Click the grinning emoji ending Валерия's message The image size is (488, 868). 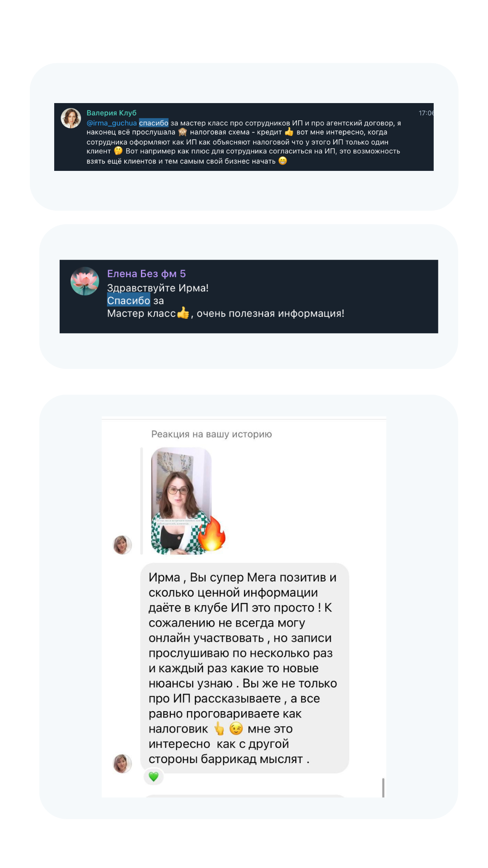(283, 161)
